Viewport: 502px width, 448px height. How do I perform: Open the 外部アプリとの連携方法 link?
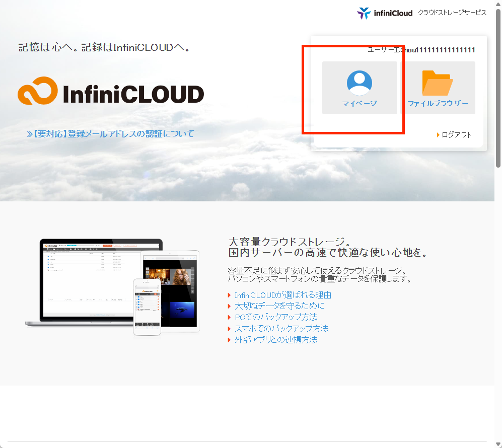(276, 339)
